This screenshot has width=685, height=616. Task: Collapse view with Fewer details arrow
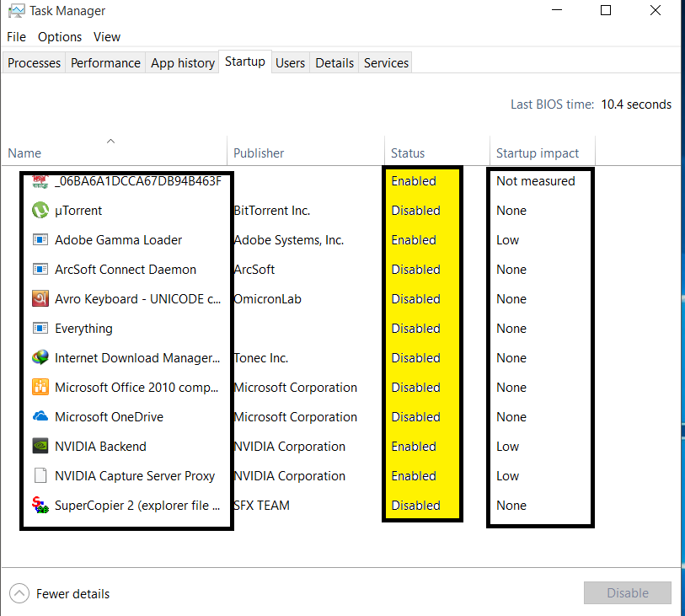(x=19, y=593)
